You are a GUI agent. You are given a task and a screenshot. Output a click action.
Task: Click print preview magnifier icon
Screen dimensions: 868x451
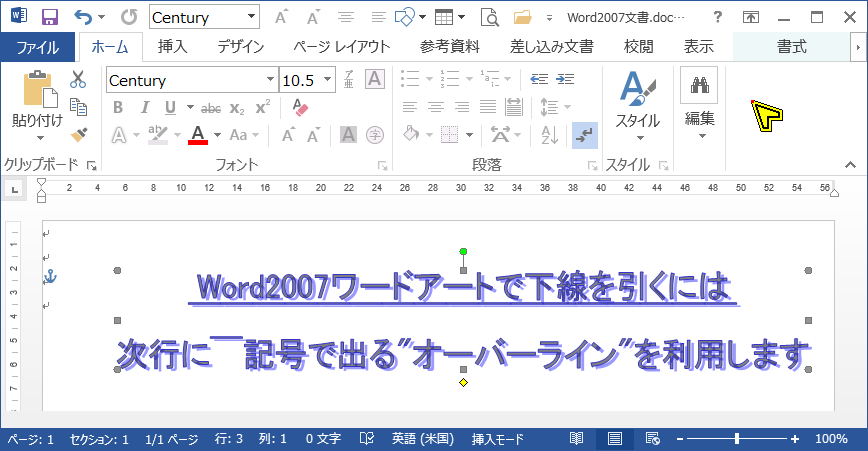click(x=489, y=18)
